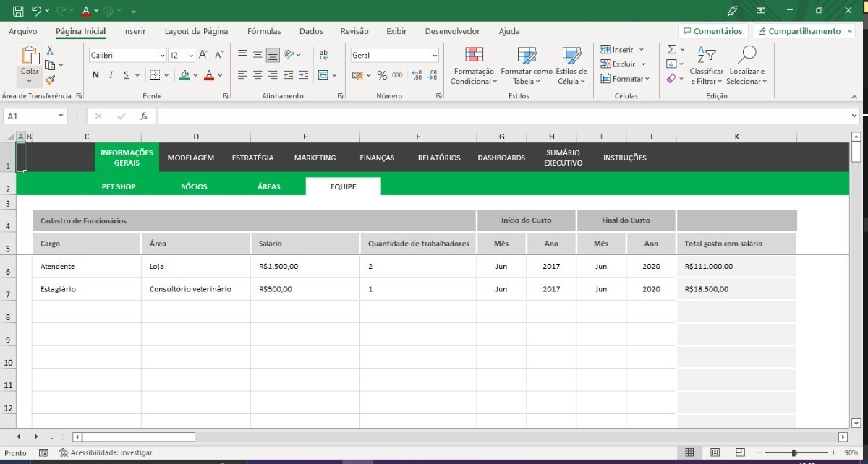Apply percent style number format
The height and width of the screenshot is (464, 868).
pyautogui.click(x=382, y=75)
